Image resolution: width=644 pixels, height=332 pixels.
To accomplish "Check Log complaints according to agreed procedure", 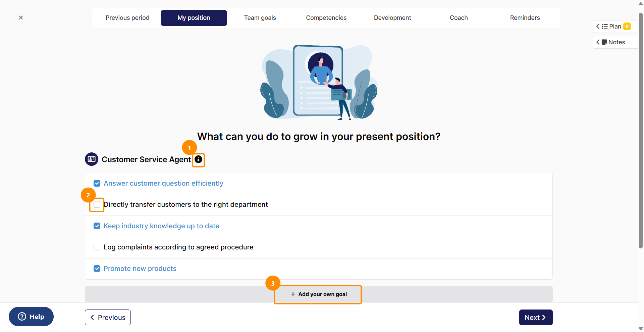I will (x=97, y=247).
